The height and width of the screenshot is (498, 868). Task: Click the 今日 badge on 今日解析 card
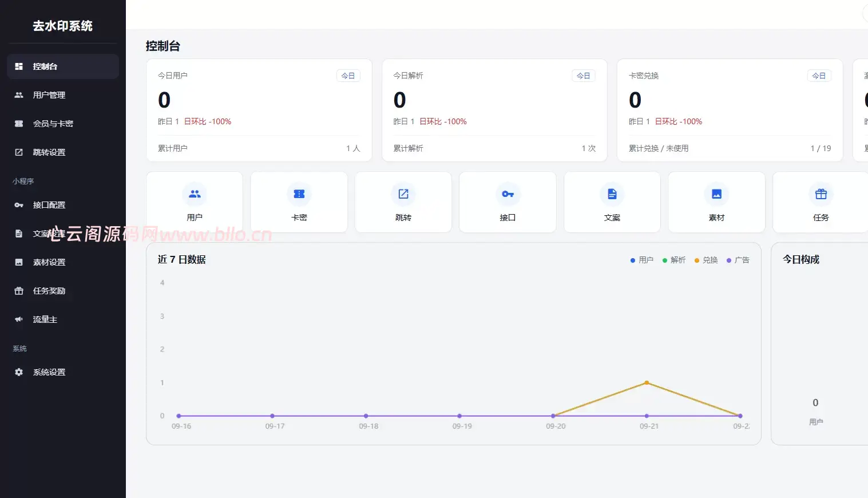coord(583,76)
